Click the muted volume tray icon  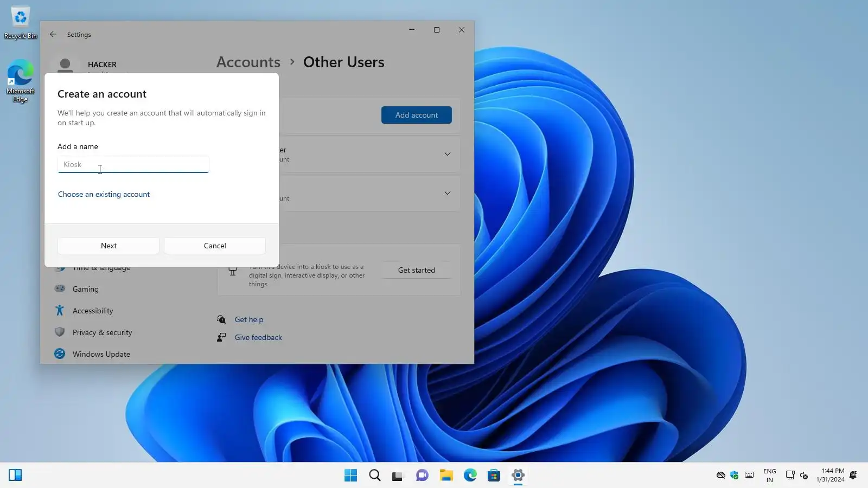pyautogui.click(x=804, y=476)
